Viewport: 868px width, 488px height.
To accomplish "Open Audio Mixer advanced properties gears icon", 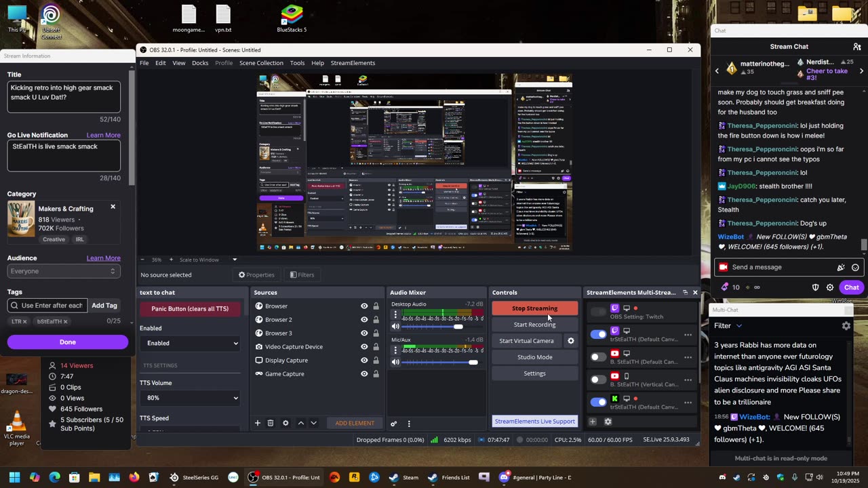I will [x=393, y=424].
